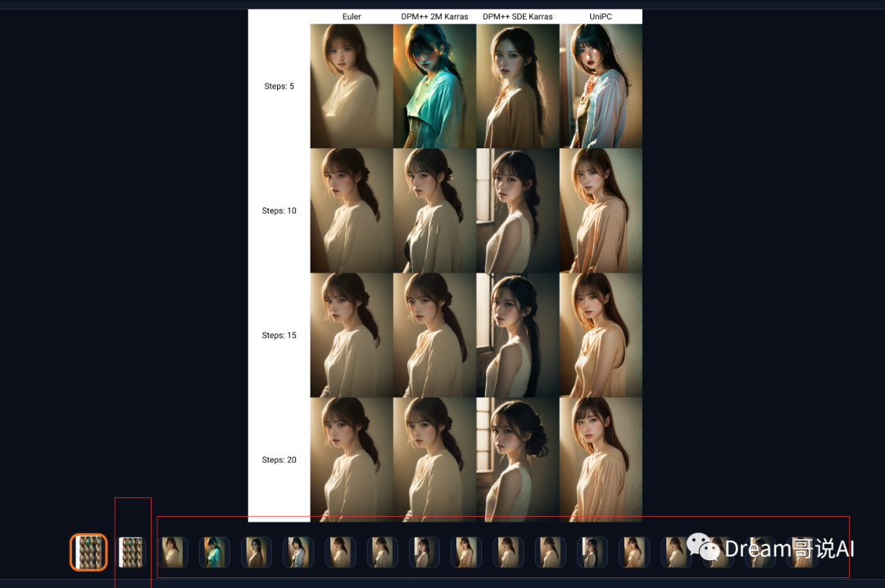Click the 'DPM++ 2M Karras' column header
The width and height of the screenshot is (885, 588).
click(434, 16)
